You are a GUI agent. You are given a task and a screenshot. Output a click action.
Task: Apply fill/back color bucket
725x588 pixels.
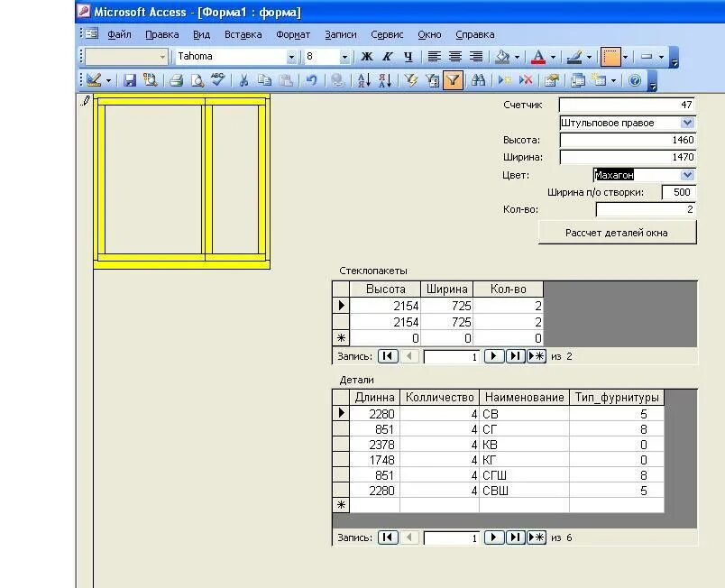click(x=502, y=57)
